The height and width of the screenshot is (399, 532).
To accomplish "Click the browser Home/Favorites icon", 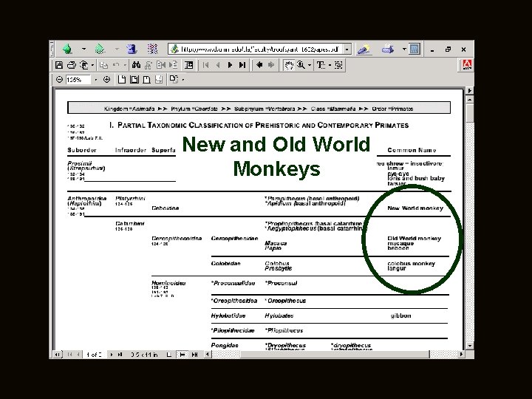I will coord(132,50).
